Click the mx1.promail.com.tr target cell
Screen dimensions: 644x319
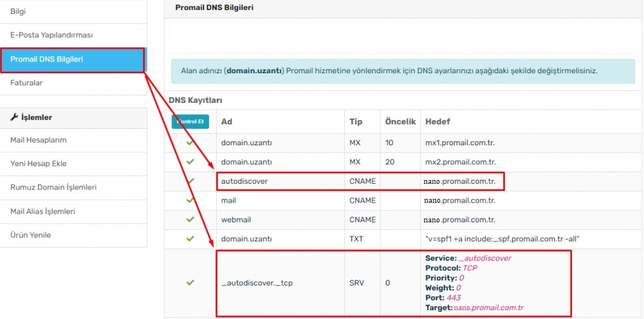click(x=459, y=143)
